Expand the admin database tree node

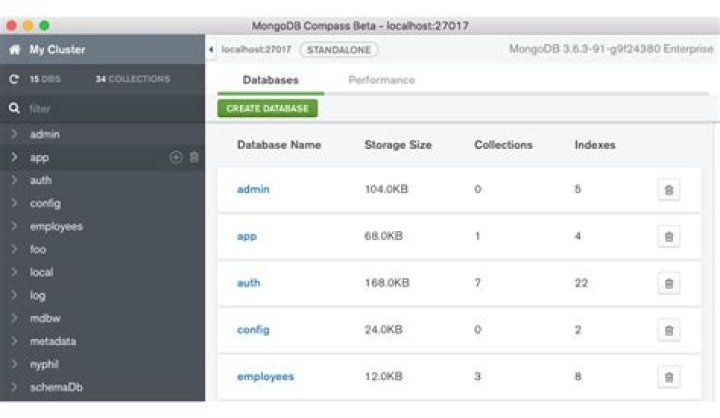[14, 134]
